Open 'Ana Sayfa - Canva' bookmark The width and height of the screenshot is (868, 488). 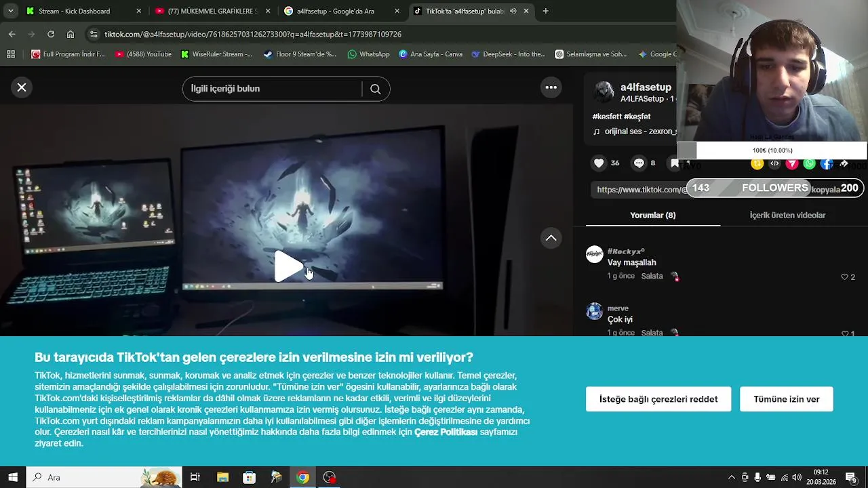(431, 54)
